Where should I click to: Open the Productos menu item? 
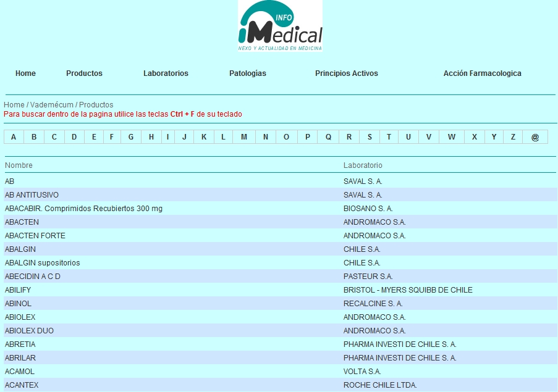click(x=83, y=73)
